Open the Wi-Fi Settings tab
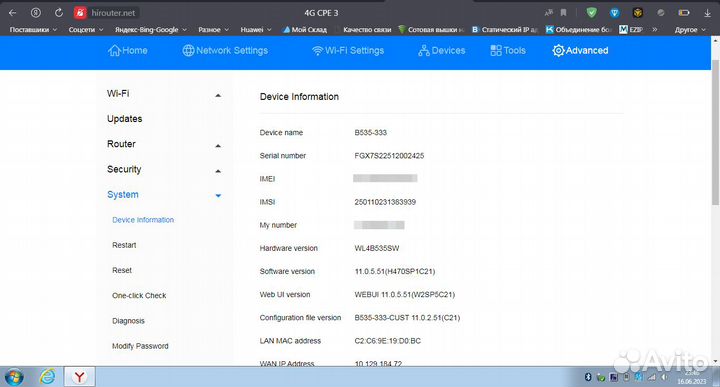Image resolution: width=720 pixels, height=387 pixels. coord(348,50)
